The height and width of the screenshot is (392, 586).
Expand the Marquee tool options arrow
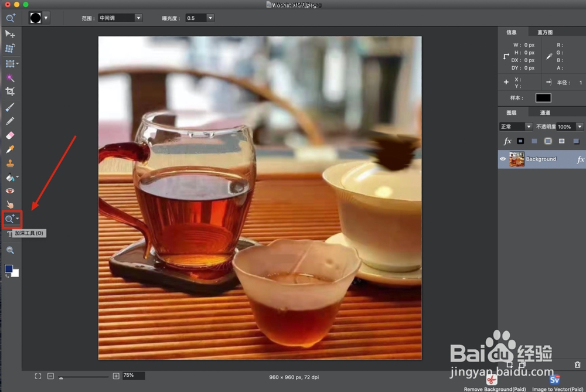[x=17, y=64]
